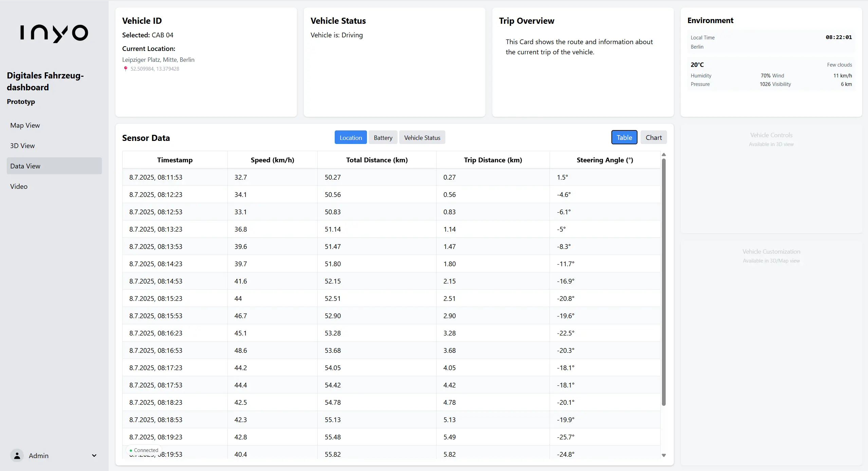Click the speed value 32.7
Image resolution: width=868 pixels, height=471 pixels.
(x=241, y=177)
